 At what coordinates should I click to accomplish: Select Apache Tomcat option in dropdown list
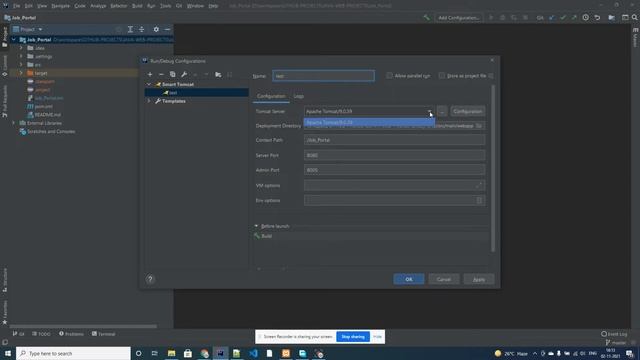[x=369, y=122]
